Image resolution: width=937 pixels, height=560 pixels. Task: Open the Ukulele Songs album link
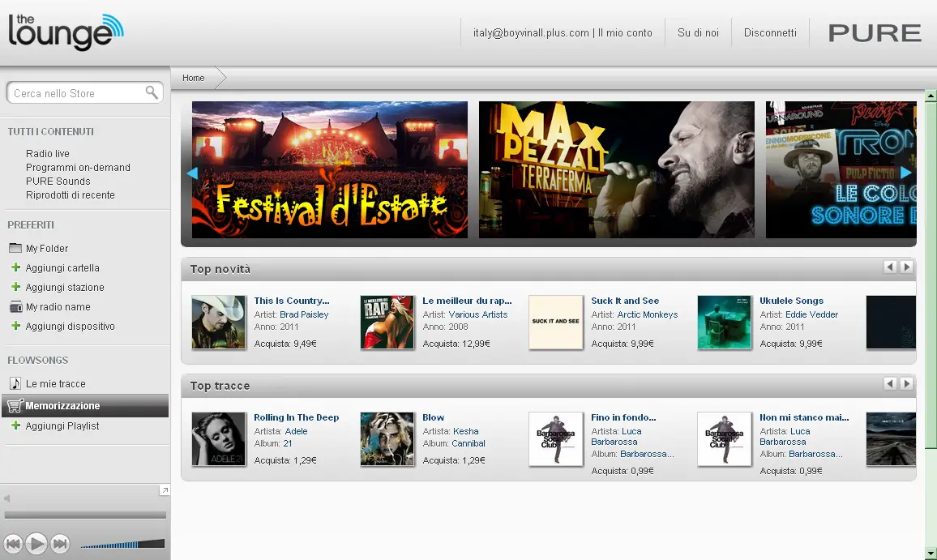791,301
